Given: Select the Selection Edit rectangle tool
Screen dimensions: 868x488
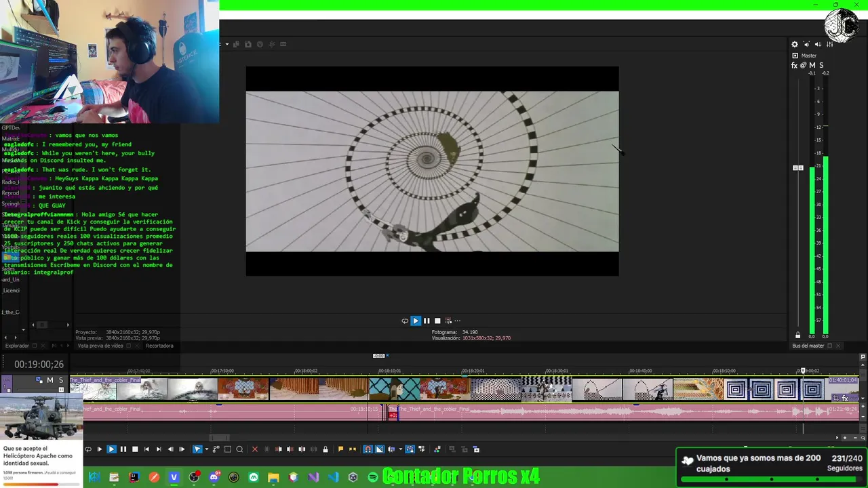Looking at the screenshot, I should 227,449.
